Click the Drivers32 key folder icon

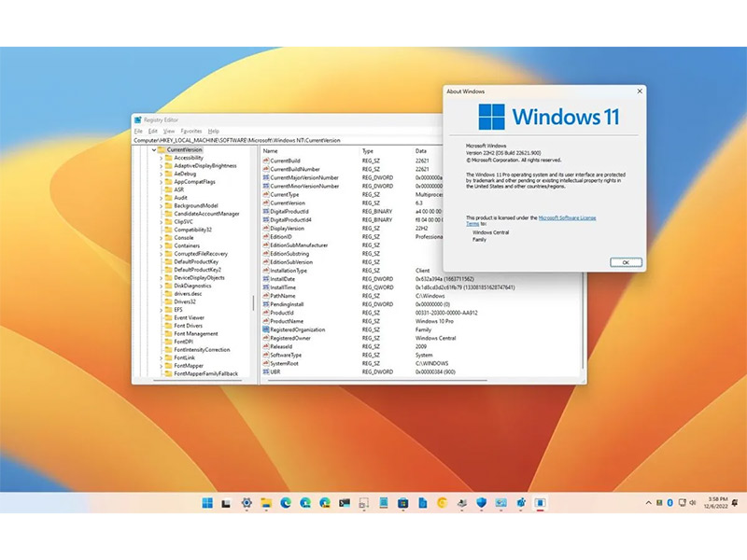click(x=168, y=301)
